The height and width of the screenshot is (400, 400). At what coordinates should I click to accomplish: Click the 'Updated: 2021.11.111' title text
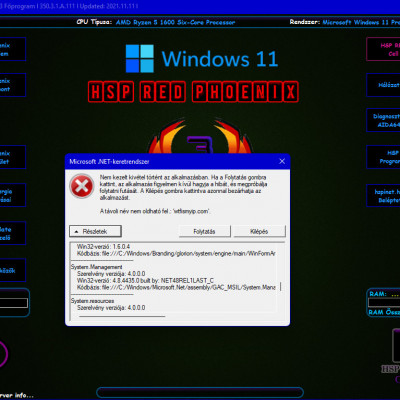pos(109,6)
